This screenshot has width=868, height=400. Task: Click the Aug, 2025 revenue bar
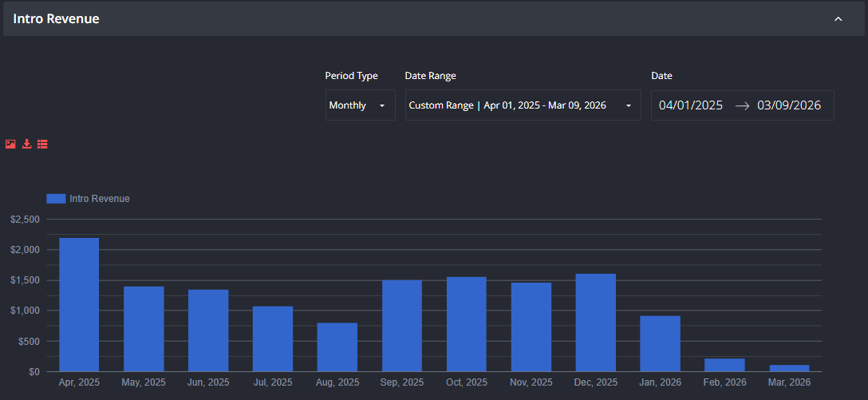click(337, 347)
